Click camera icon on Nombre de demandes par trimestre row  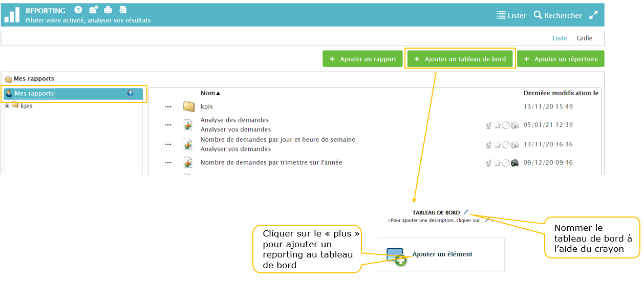pyautogui.click(x=514, y=163)
